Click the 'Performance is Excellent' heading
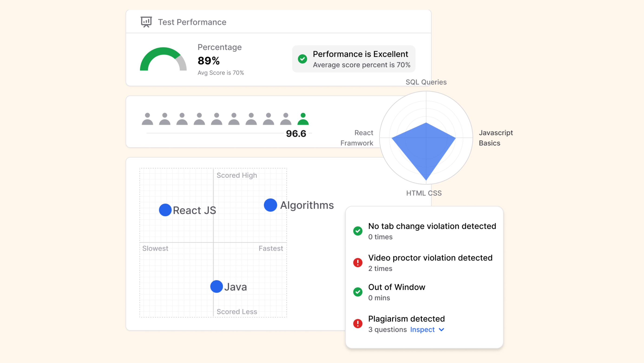This screenshot has height=363, width=644. (x=361, y=54)
